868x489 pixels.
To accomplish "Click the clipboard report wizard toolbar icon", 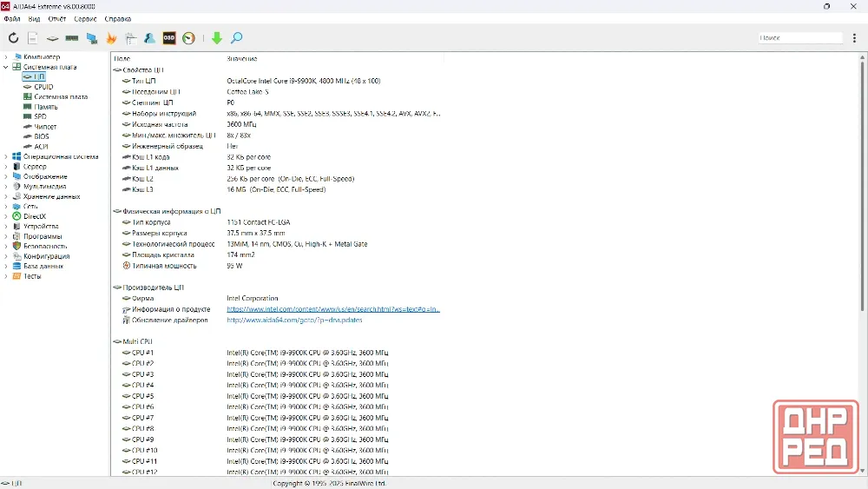I will coord(131,38).
